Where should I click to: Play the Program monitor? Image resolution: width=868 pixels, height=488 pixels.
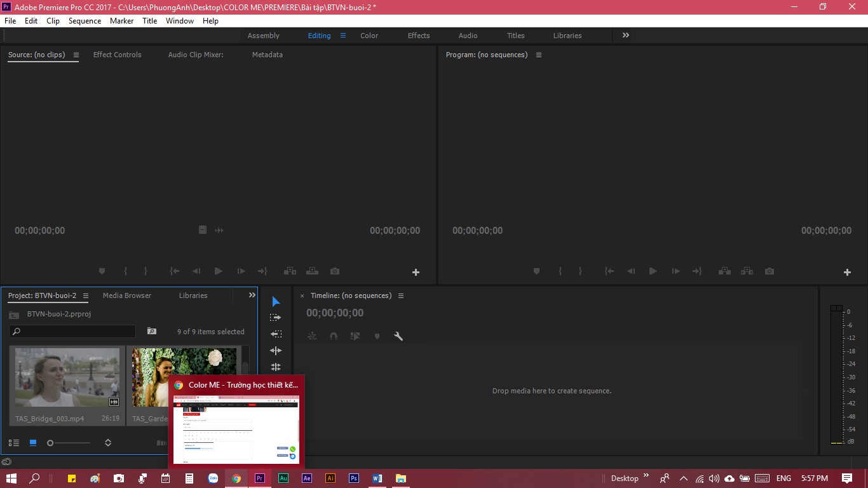pyautogui.click(x=653, y=271)
